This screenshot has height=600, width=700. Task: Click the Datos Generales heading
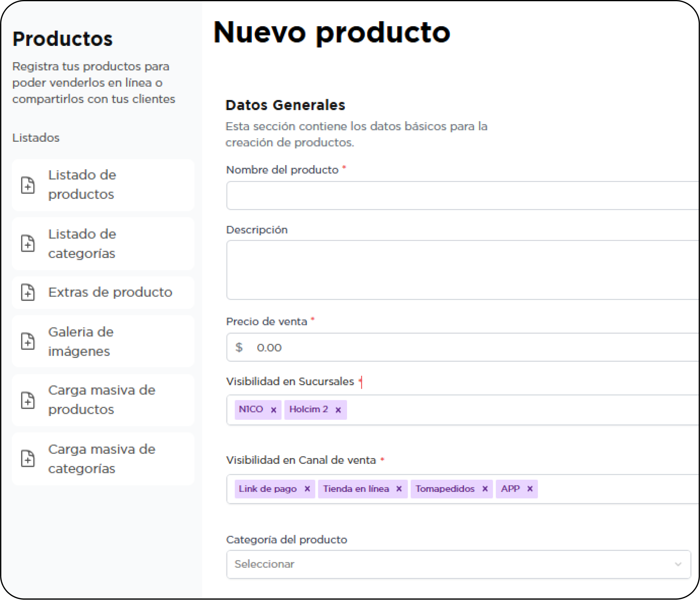tap(285, 105)
